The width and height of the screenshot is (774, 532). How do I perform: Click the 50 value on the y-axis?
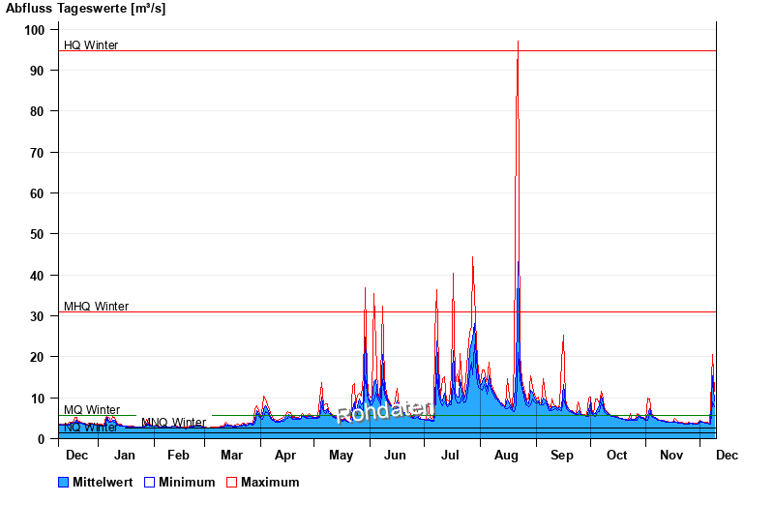point(38,234)
